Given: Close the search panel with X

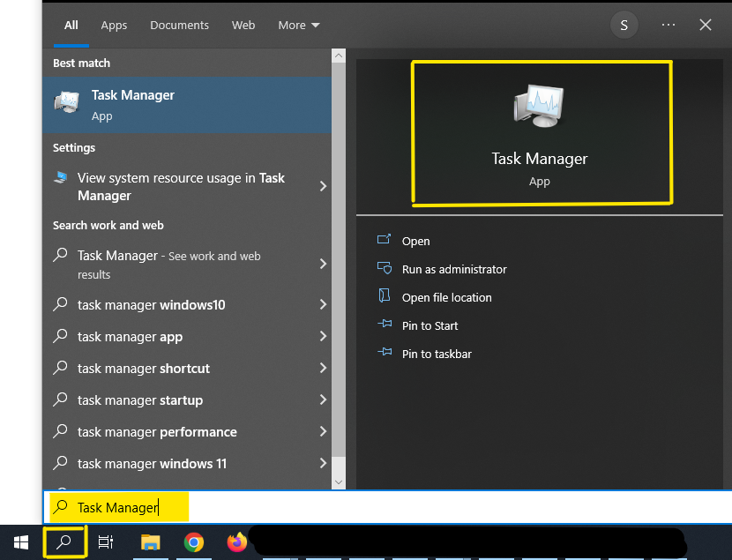Looking at the screenshot, I should [x=706, y=25].
